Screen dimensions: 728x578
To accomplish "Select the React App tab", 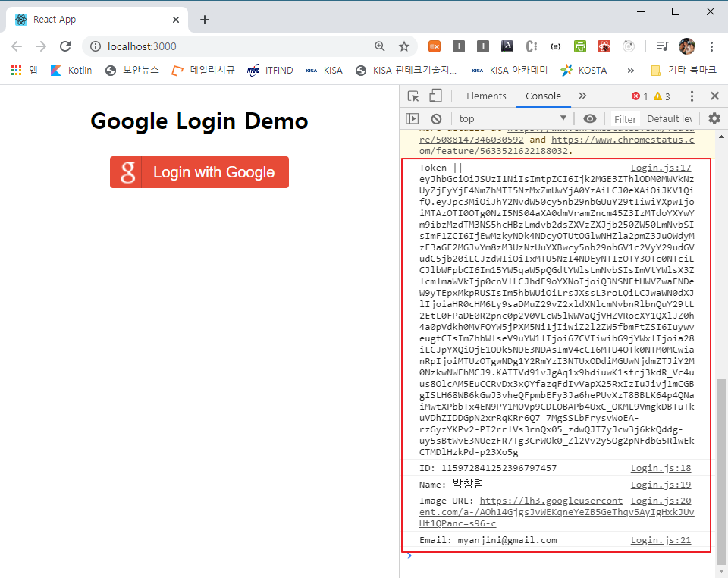I will coord(96,20).
